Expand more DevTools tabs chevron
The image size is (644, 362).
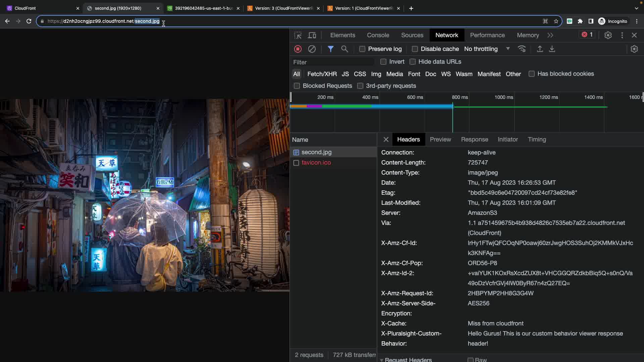click(x=550, y=35)
